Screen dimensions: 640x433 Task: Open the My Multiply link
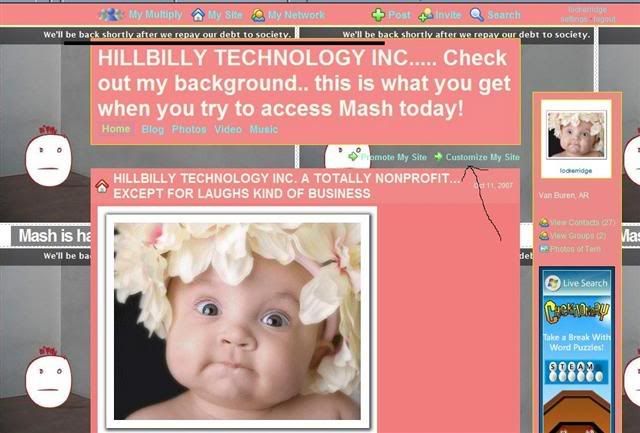[155, 15]
